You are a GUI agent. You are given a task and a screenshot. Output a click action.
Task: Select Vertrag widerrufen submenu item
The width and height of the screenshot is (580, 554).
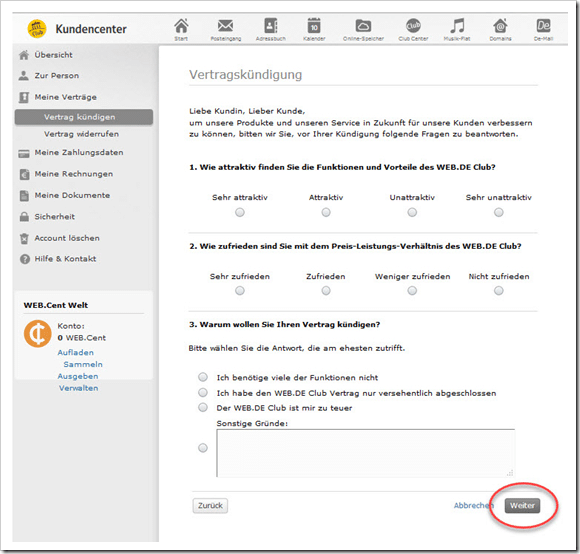click(81, 134)
